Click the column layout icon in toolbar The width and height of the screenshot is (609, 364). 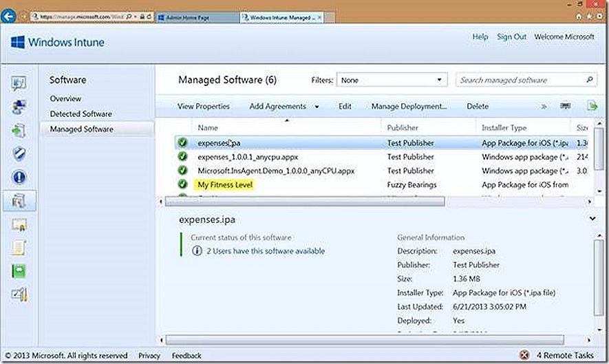[565, 106]
